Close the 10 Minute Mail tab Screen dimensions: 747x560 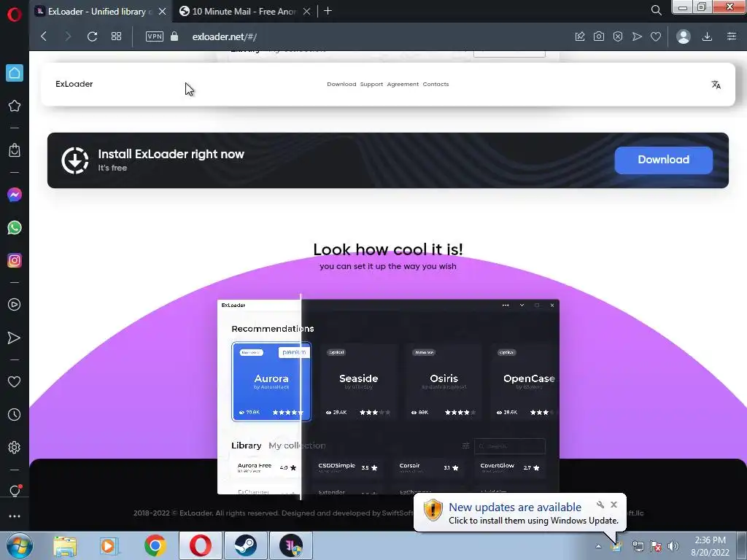pyautogui.click(x=307, y=11)
